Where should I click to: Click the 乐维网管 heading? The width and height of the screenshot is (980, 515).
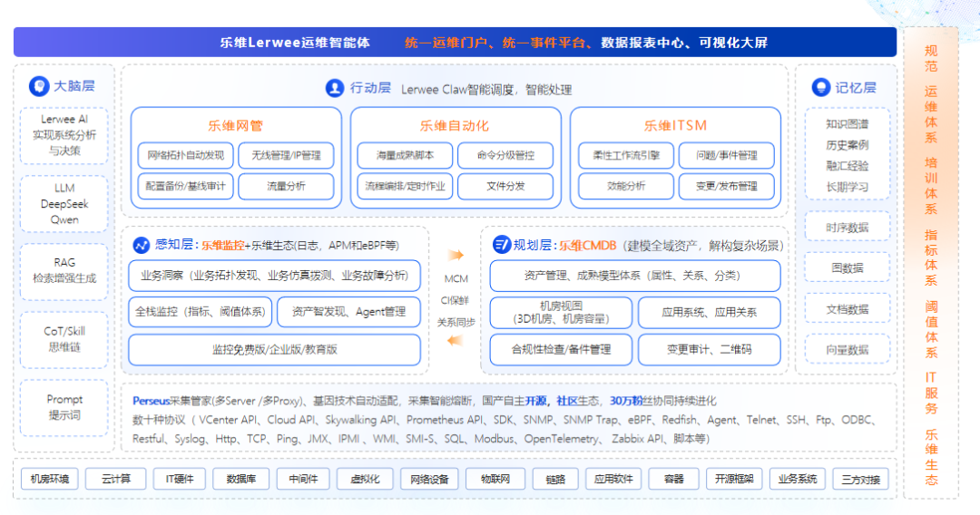click(235, 125)
